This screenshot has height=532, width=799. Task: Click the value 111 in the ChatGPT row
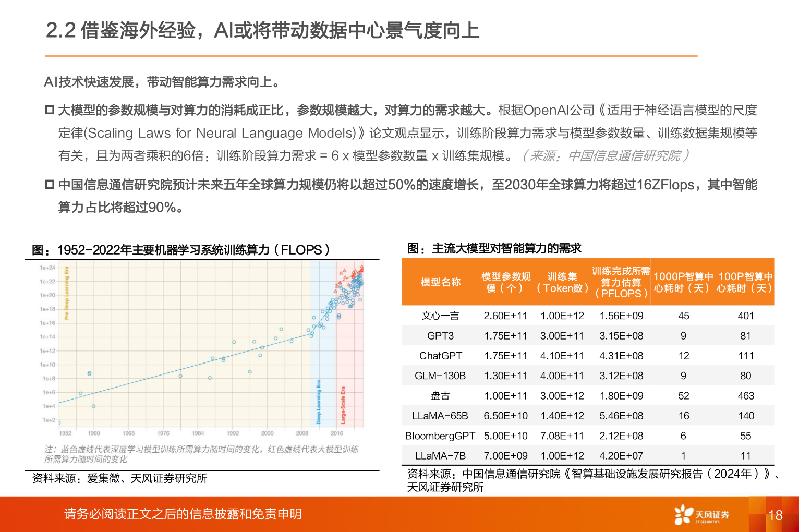tap(746, 356)
